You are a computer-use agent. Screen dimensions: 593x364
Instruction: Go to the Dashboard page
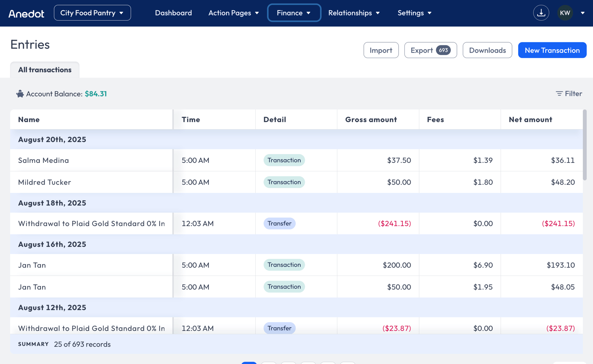coord(173,13)
